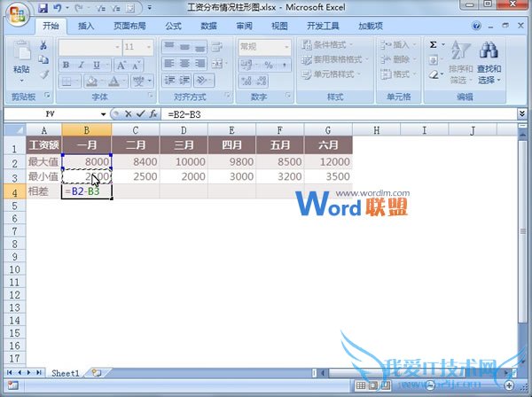The image size is (532, 397).
Task: Click 插入 cells button
Action: click(x=398, y=45)
